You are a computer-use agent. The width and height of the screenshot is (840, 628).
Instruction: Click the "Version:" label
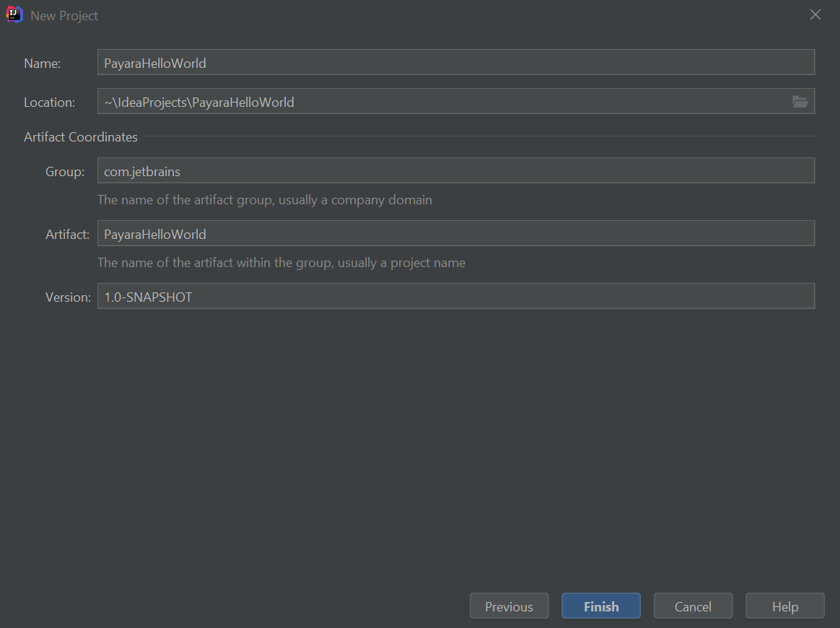pos(68,297)
